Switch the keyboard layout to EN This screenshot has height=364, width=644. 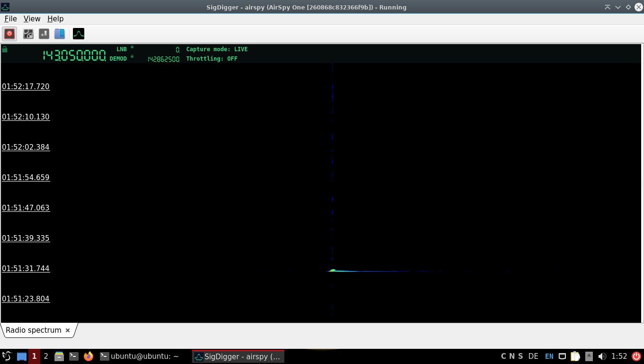tap(549, 356)
